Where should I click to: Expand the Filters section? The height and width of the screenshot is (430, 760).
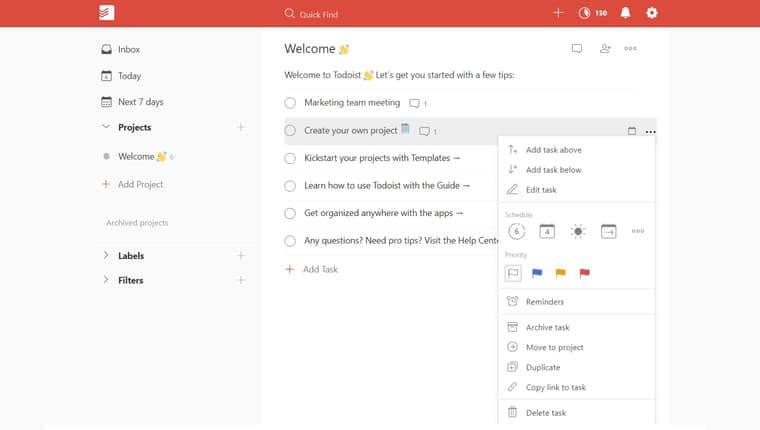click(x=106, y=280)
